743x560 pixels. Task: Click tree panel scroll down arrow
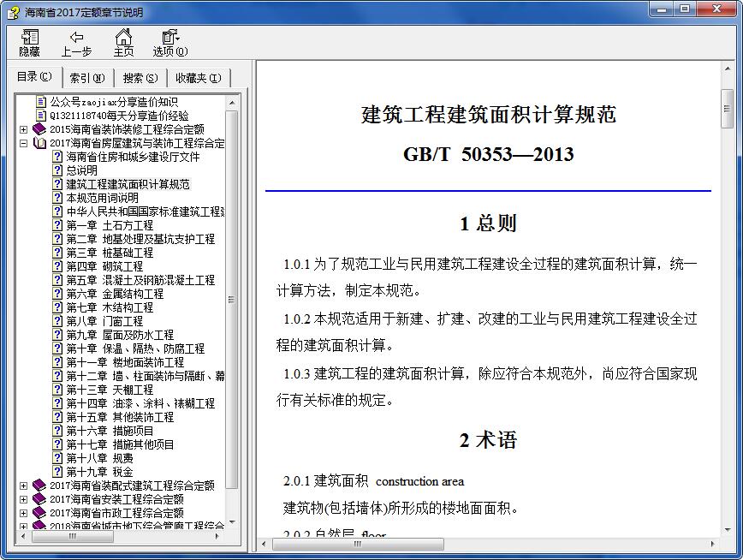coord(232,522)
